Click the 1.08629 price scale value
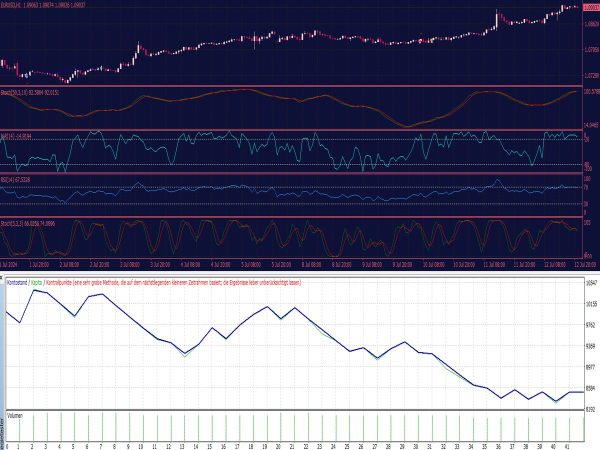Image resolution: width=600 pixels, height=450 pixels. (591, 24)
